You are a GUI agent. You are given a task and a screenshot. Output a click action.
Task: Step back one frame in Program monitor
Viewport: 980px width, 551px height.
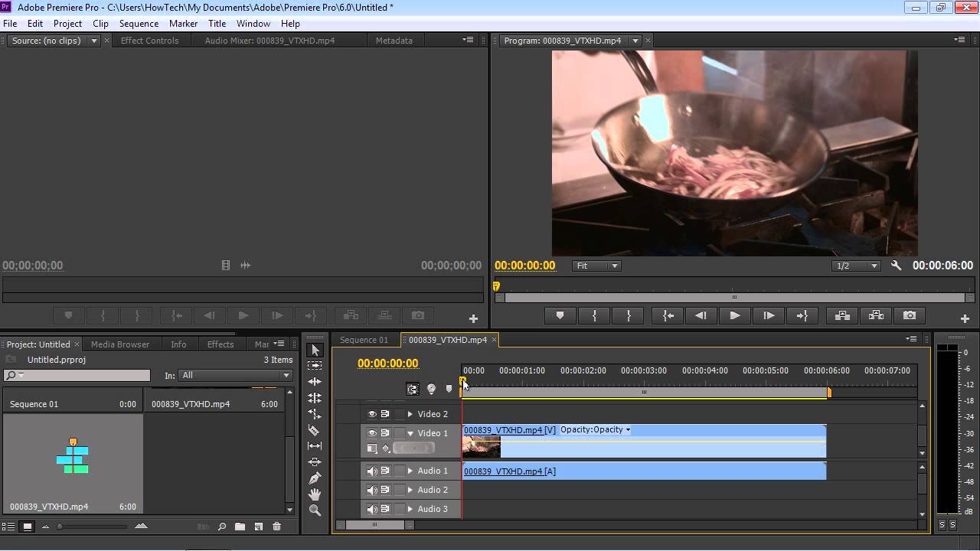tap(701, 315)
